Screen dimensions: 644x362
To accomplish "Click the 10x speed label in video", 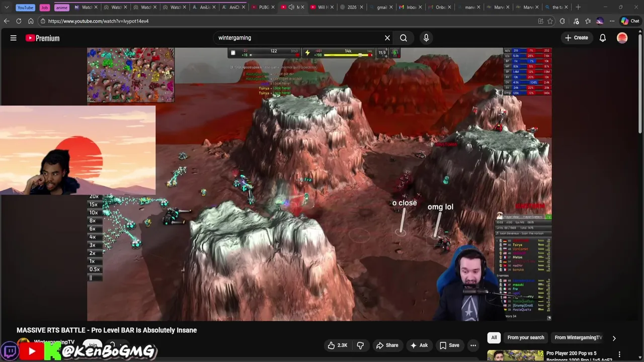I will coord(94,213).
